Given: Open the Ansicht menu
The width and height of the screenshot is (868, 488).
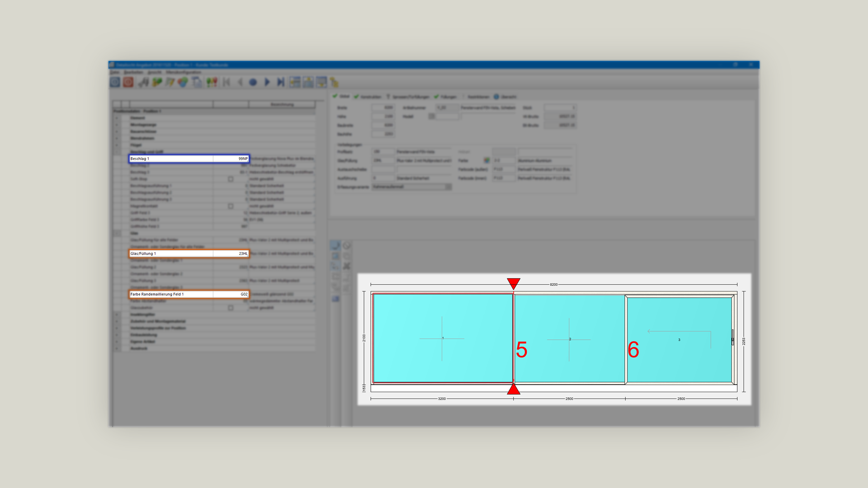Looking at the screenshot, I should tap(155, 72).
